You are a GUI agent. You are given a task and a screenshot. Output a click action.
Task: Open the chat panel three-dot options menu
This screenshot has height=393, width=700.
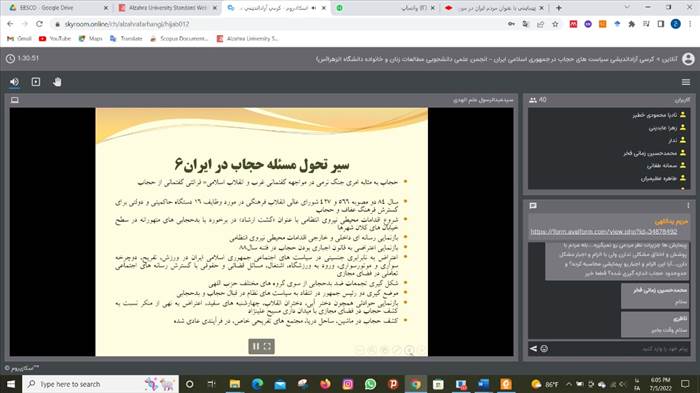[688, 205]
